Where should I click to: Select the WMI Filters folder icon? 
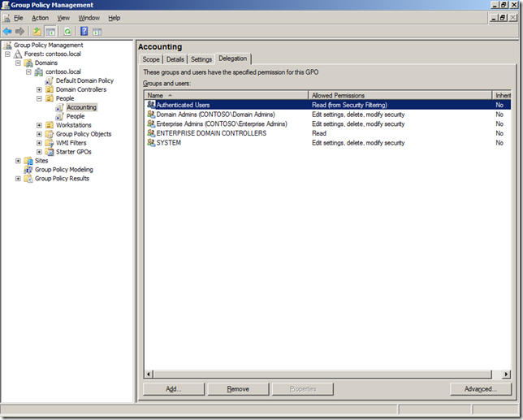tap(50, 143)
